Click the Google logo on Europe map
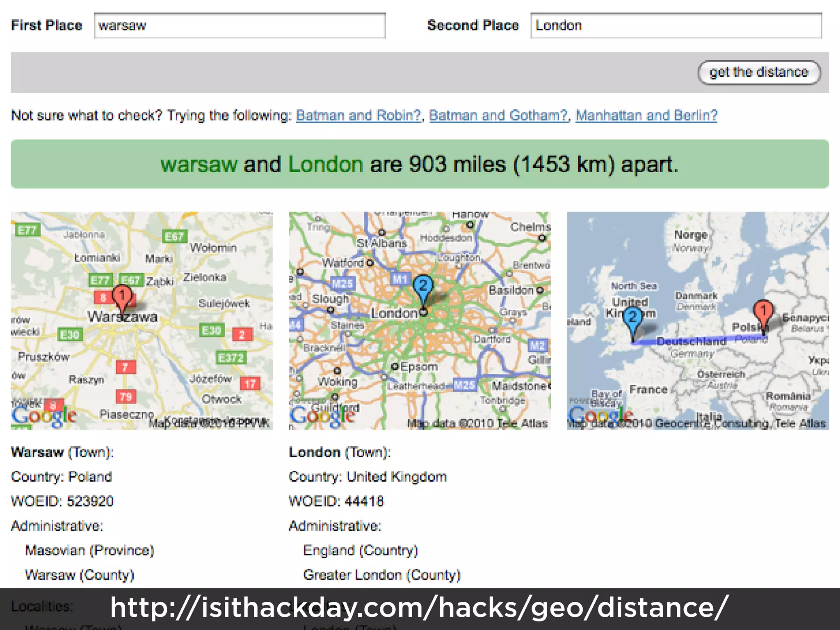The image size is (840, 630). pos(600,415)
